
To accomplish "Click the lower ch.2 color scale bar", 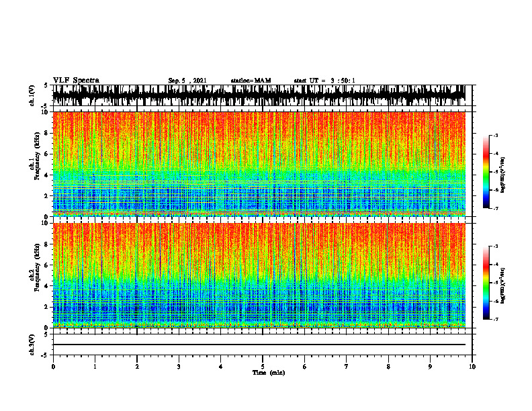I will 486,283.
